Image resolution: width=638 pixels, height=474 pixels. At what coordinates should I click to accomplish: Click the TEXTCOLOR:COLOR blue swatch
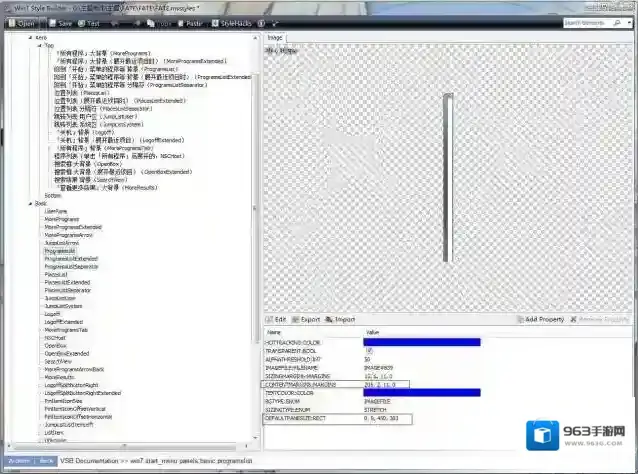422,392
